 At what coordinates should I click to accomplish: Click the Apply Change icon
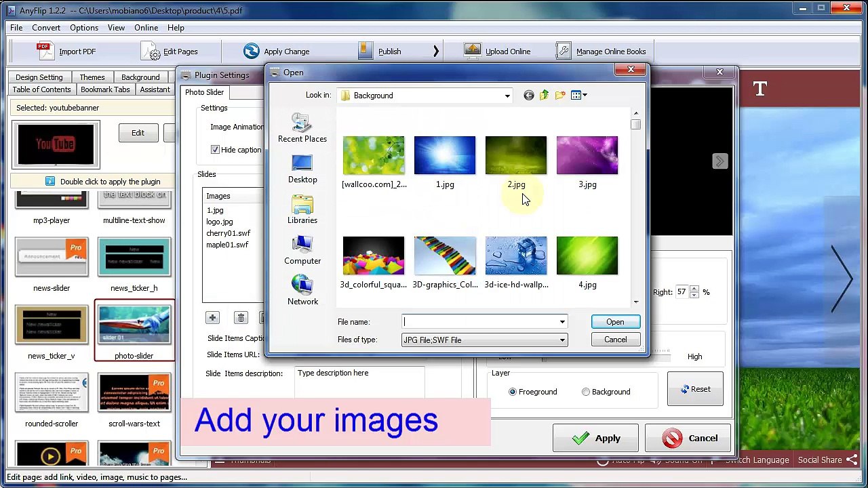click(252, 51)
